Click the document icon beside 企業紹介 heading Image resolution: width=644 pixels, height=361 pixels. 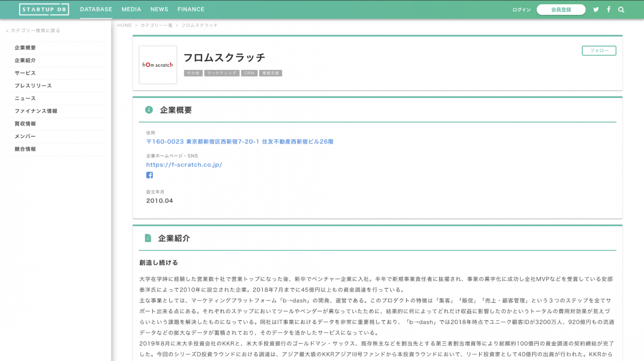tap(148, 238)
